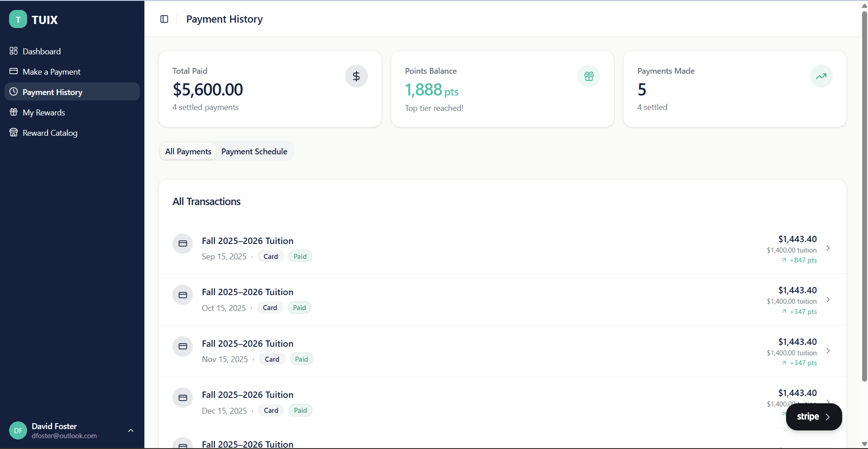Click the dollar icon on the Total Paid card
This screenshot has width=868, height=449.
[x=356, y=76]
